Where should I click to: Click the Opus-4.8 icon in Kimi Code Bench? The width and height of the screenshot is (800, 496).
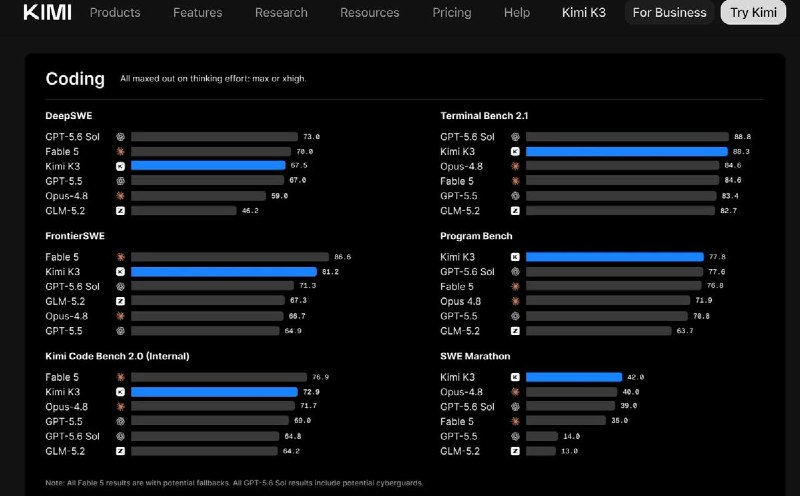[120, 407]
